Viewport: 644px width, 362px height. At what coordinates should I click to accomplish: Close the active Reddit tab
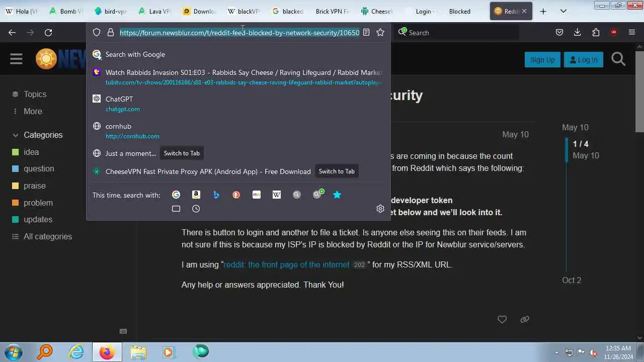pos(524,11)
